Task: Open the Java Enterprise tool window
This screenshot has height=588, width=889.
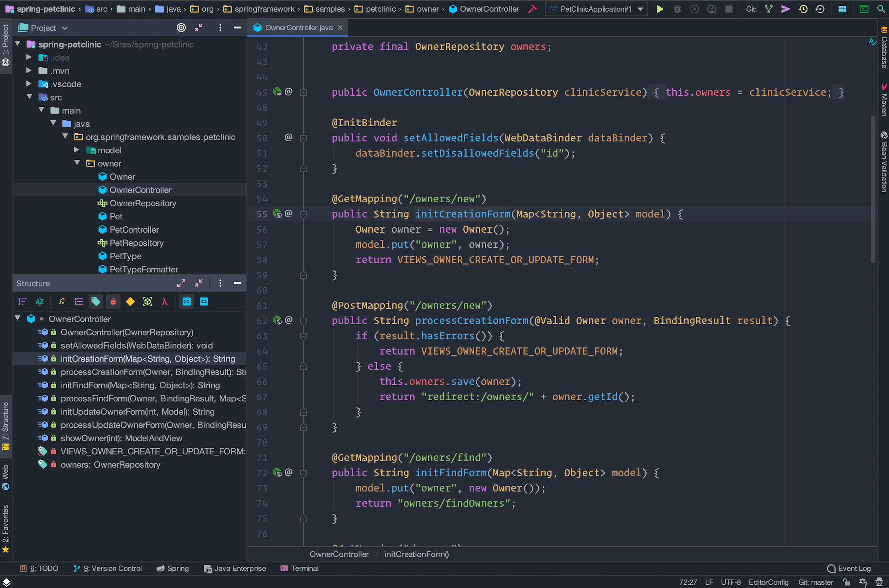Action: point(235,568)
